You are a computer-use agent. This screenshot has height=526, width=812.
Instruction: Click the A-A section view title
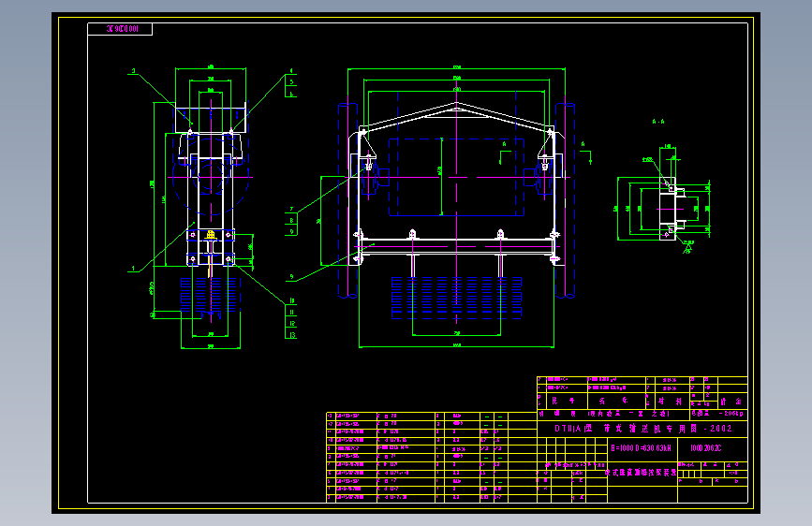point(658,122)
